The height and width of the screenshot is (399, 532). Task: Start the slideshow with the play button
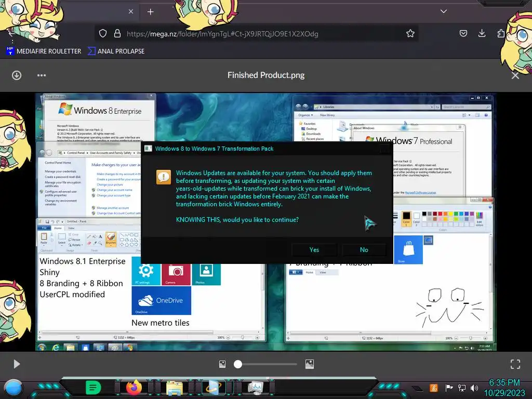(17, 364)
